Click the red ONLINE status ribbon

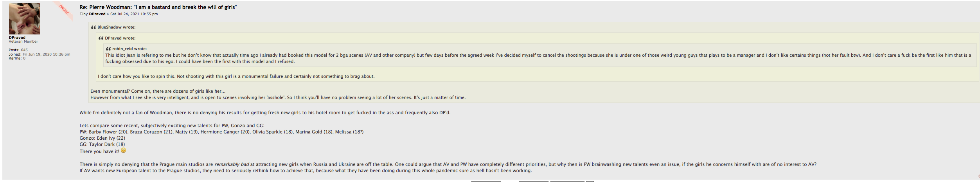click(64, 9)
